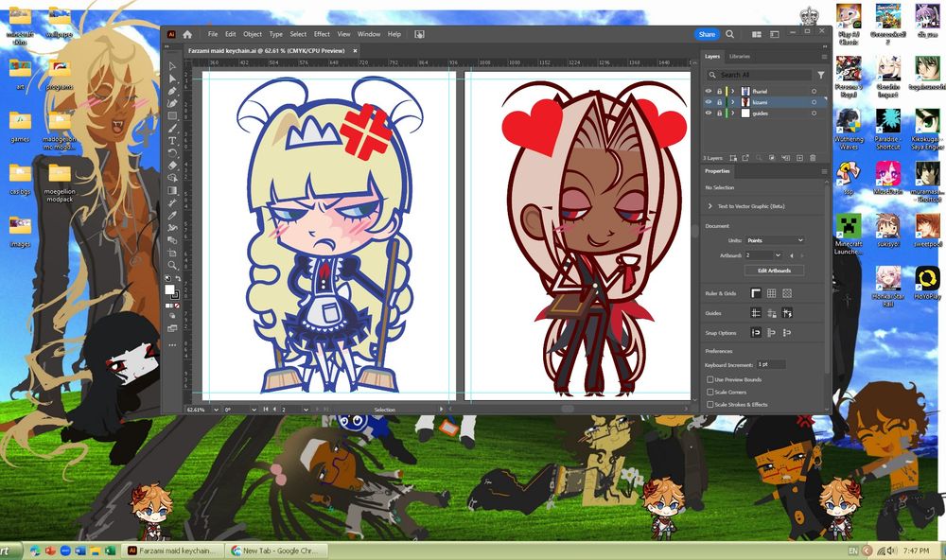Toggle lock on kizami layer

(719, 102)
